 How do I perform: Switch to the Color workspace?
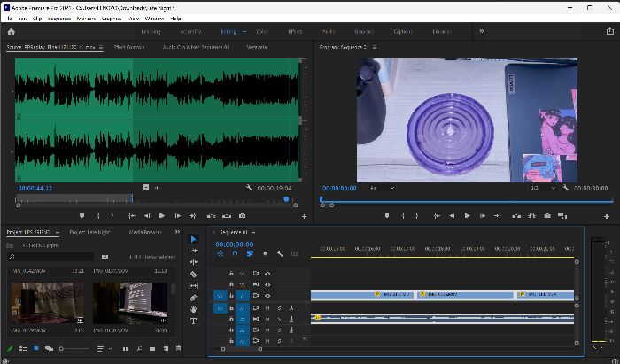(x=262, y=32)
